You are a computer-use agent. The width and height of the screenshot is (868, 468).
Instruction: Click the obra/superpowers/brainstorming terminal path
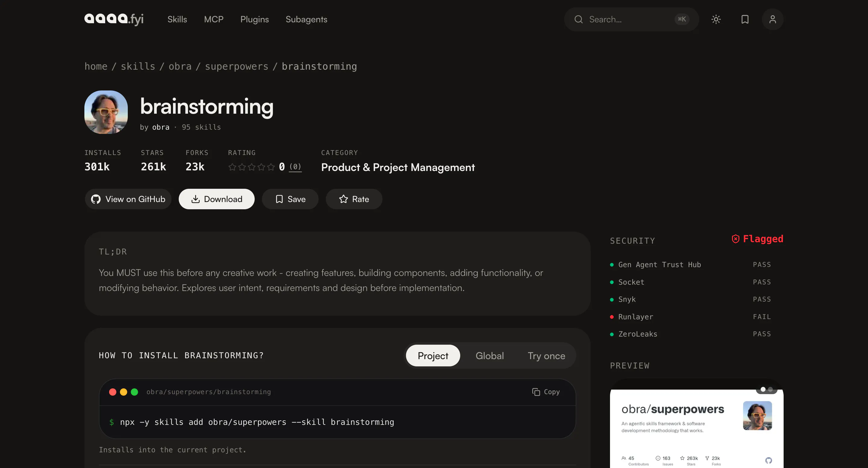[209, 392]
